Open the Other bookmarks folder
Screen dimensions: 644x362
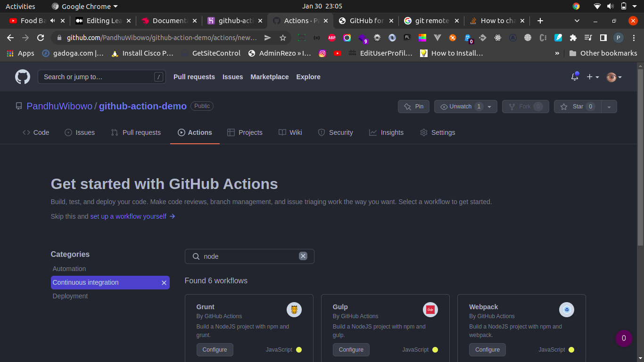[603, 53]
